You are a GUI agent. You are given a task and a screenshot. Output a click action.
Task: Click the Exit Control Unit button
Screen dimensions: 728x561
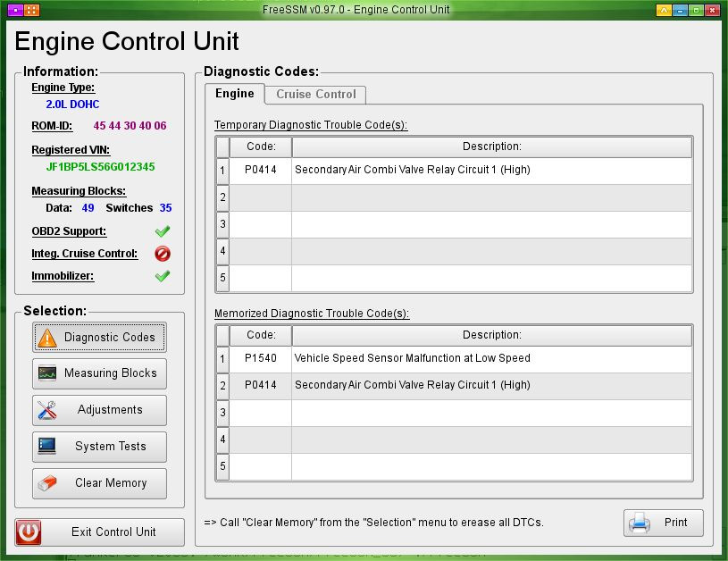pyautogui.click(x=100, y=532)
